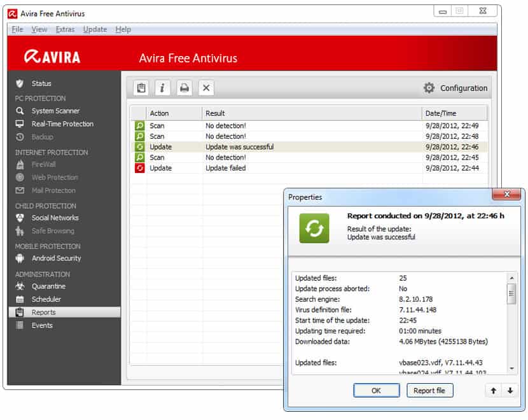Click the italic 'i' information toolbar icon

point(163,88)
